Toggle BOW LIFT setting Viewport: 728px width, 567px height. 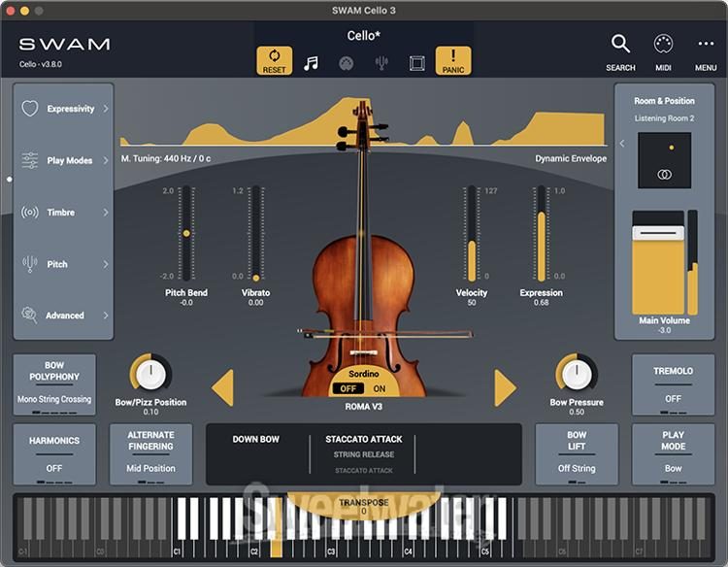(x=577, y=454)
